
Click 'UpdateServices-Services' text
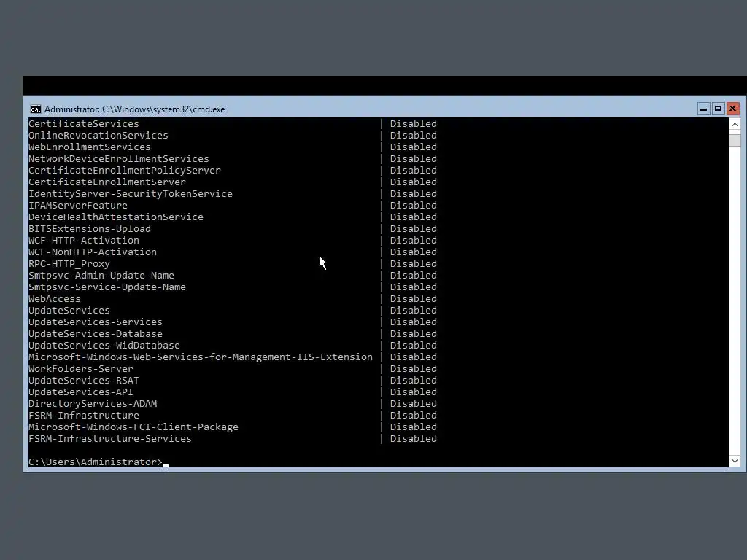96,322
